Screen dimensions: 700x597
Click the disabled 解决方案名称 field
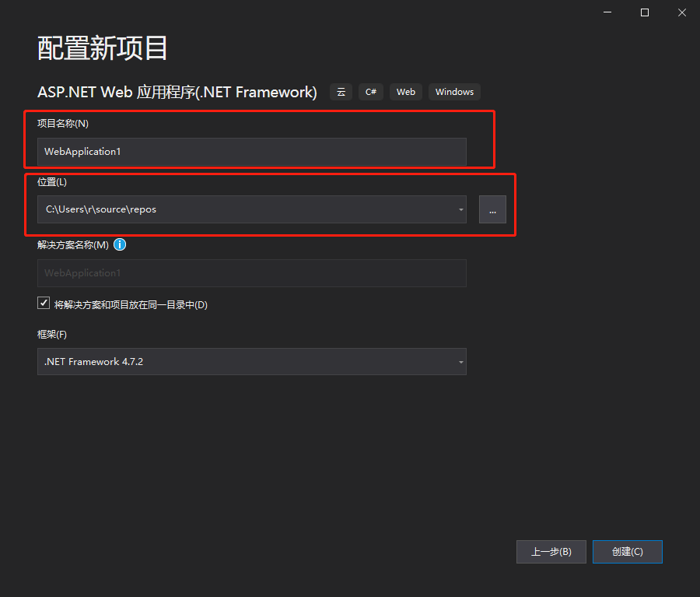pyautogui.click(x=252, y=273)
